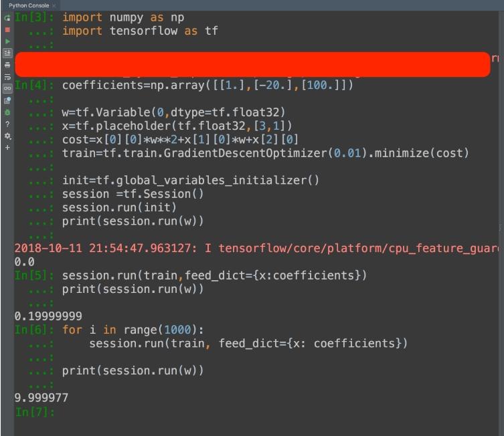Click the In[5]: prompt
The image size is (504, 436).
pyautogui.click(x=34, y=276)
